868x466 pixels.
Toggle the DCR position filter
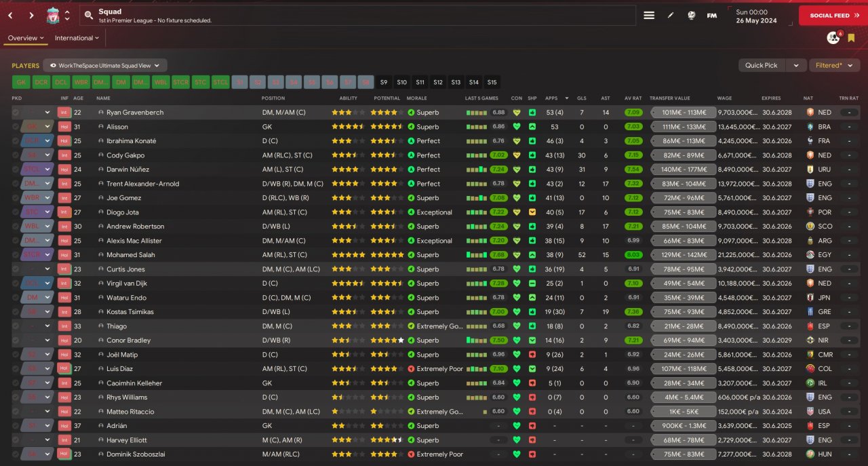pyautogui.click(x=41, y=82)
